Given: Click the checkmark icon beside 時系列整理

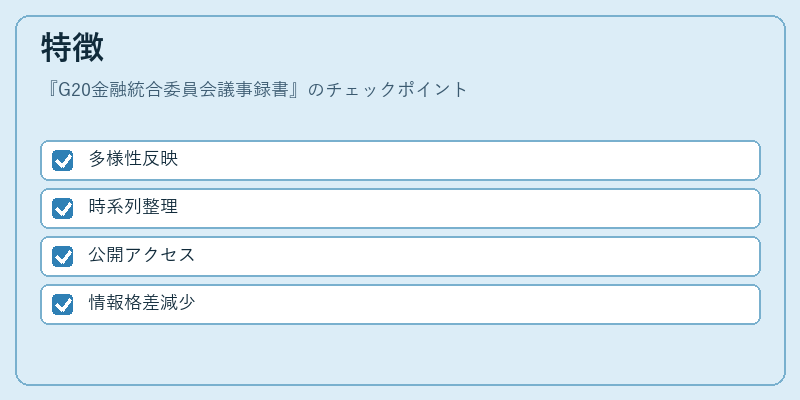Looking at the screenshot, I should tap(62, 209).
